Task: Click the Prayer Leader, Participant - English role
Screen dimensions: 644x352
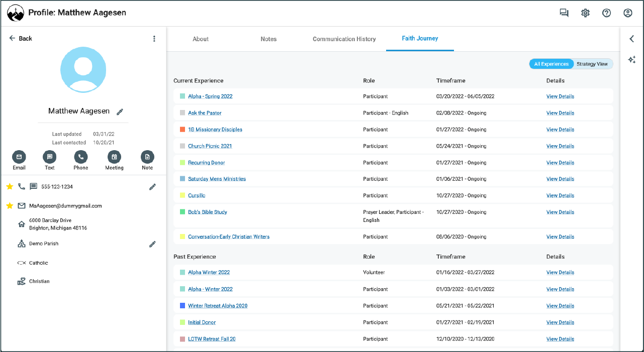Action: 394,216
